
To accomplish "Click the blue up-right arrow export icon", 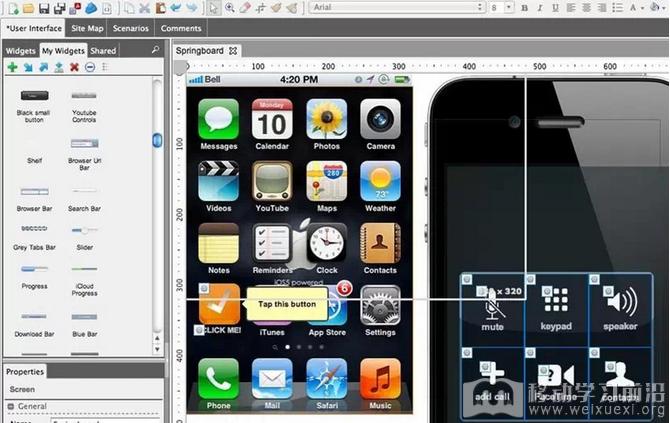I will tap(44, 67).
